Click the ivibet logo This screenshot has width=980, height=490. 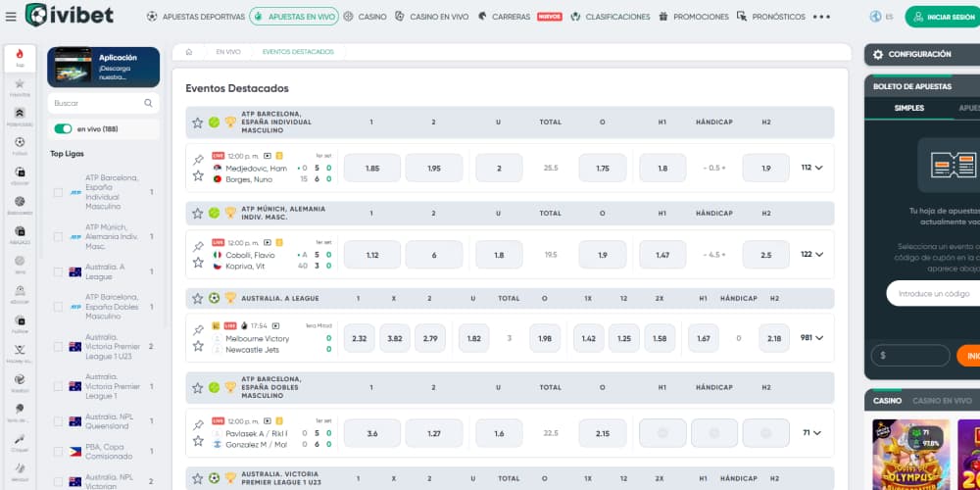point(69,15)
